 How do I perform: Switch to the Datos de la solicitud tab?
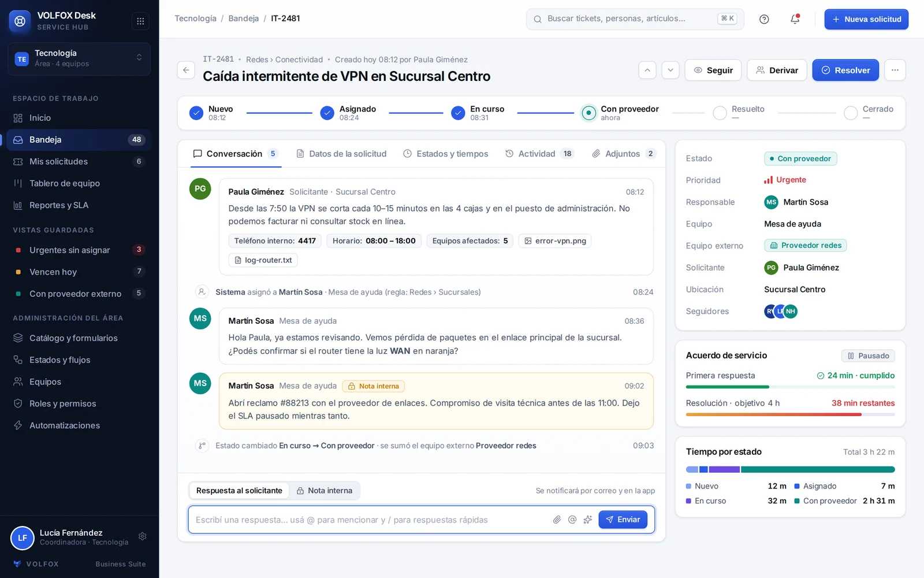point(341,154)
